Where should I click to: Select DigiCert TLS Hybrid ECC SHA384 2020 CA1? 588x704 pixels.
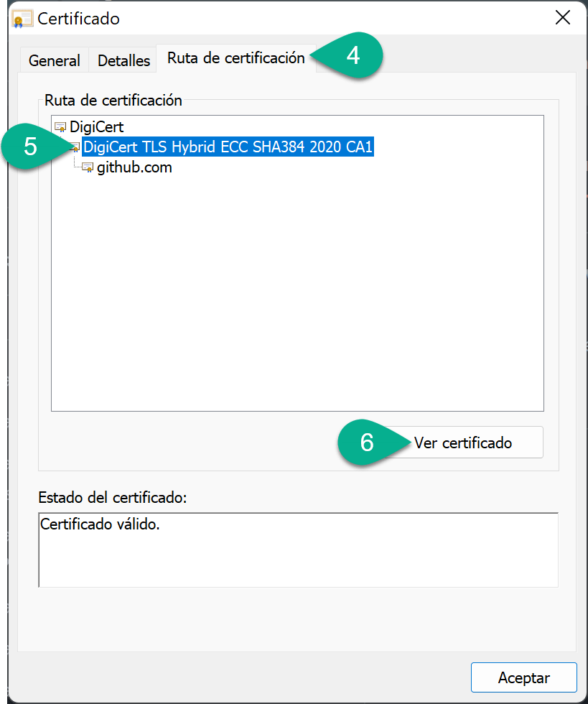pyautogui.click(x=228, y=147)
